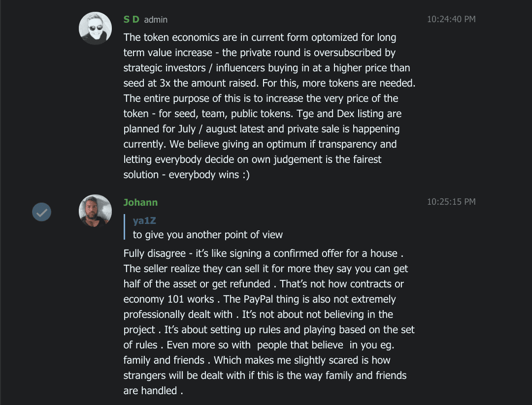Screen dimensions: 532x405
Task: Deselect Johann's message using the checkmark
Action: (42, 213)
